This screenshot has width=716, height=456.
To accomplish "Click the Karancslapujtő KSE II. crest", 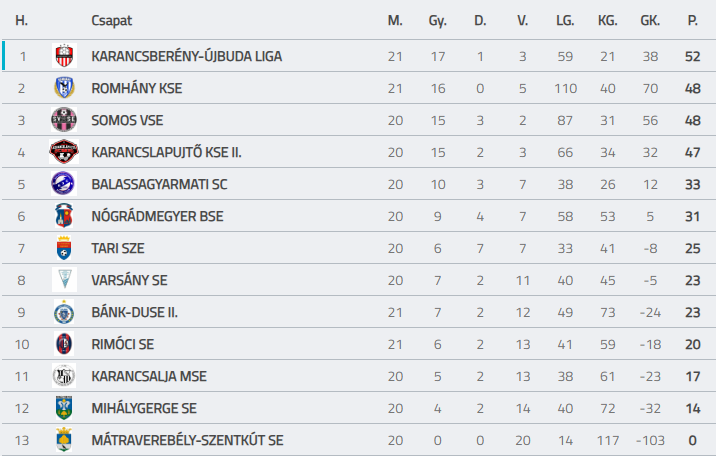I will (64, 152).
